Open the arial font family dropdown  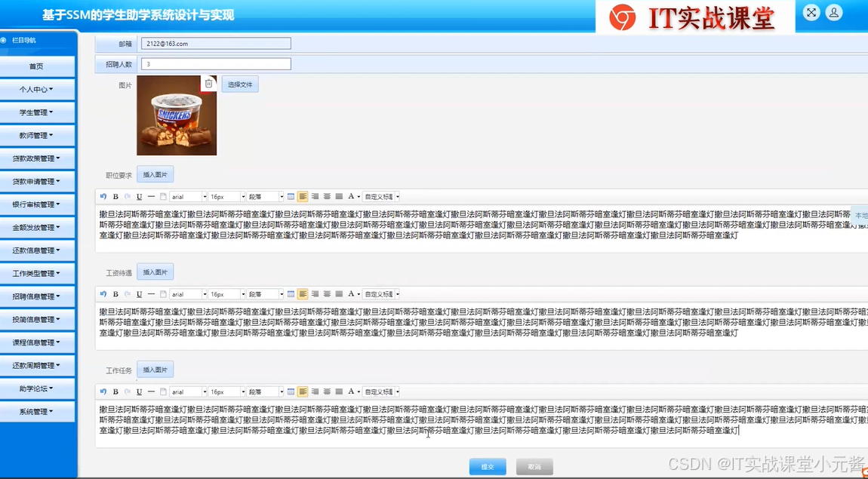(187, 196)
